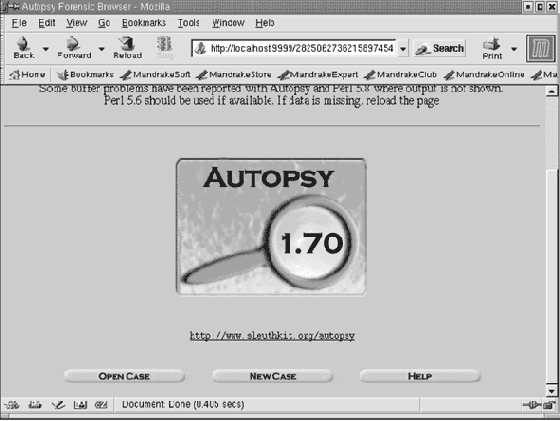Click the vertical scrollbar up arrow
Screen dimensions: 560x421
[552, 91]
